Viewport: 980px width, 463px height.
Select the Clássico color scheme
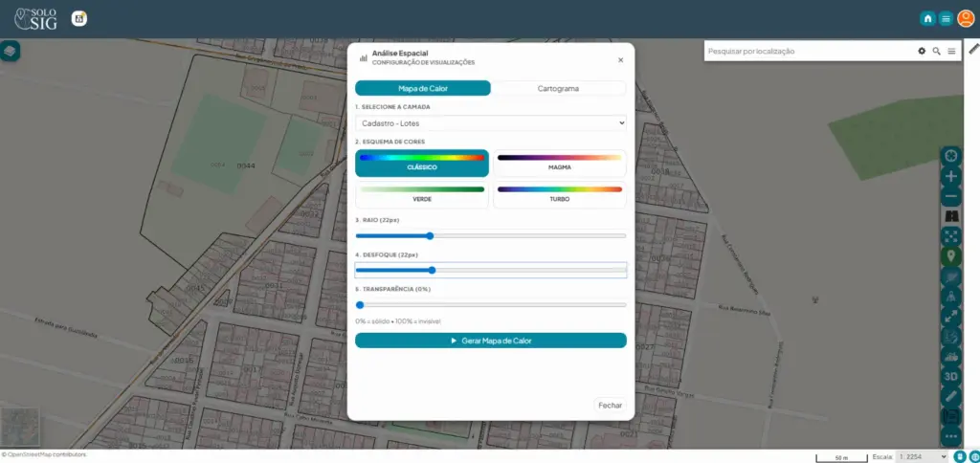coord(422,163)
